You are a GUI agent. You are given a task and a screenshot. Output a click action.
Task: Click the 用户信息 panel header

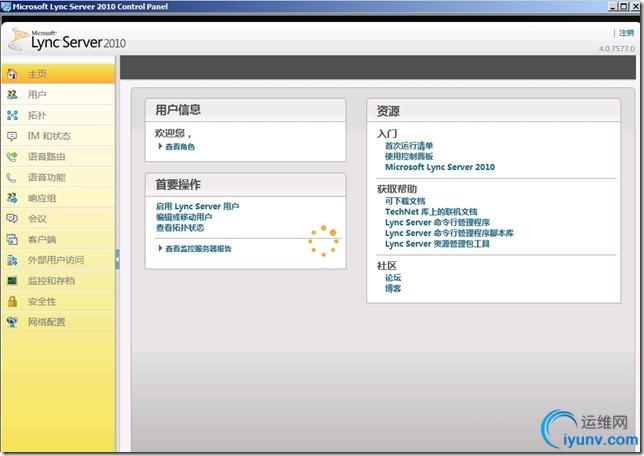click(245, 110)
